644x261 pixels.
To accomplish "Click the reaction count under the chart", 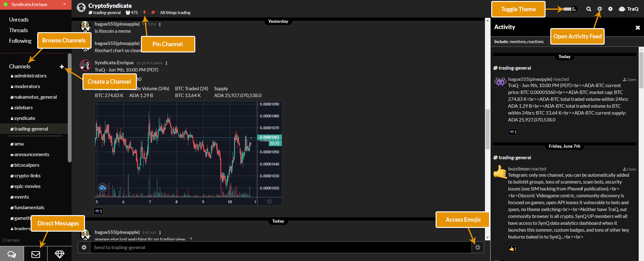I will tap(98, 211).
